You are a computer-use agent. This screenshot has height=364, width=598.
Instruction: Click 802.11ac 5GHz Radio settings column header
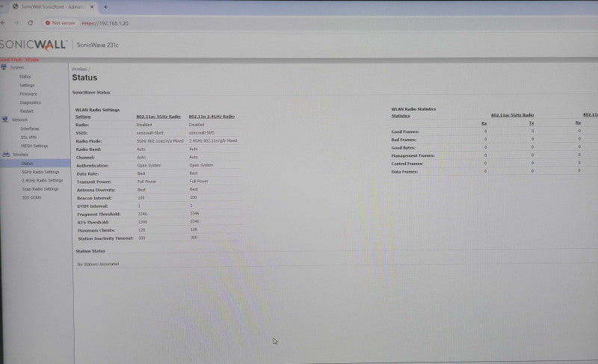[158, 117]
